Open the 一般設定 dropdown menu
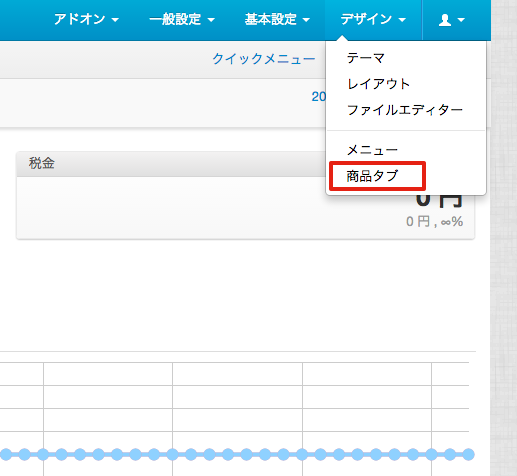Viewport: 517px width, 476px height. point(182,19)
